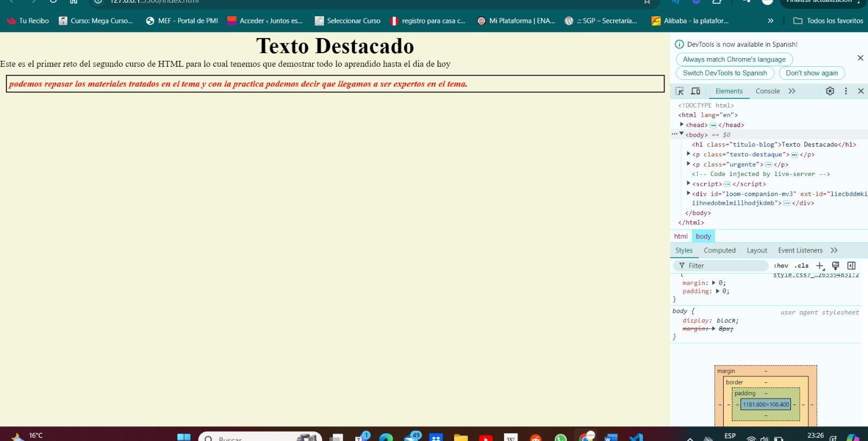Select the Event Listeners tab
This screenshot has height=441, width=868.
coord(800,250)
